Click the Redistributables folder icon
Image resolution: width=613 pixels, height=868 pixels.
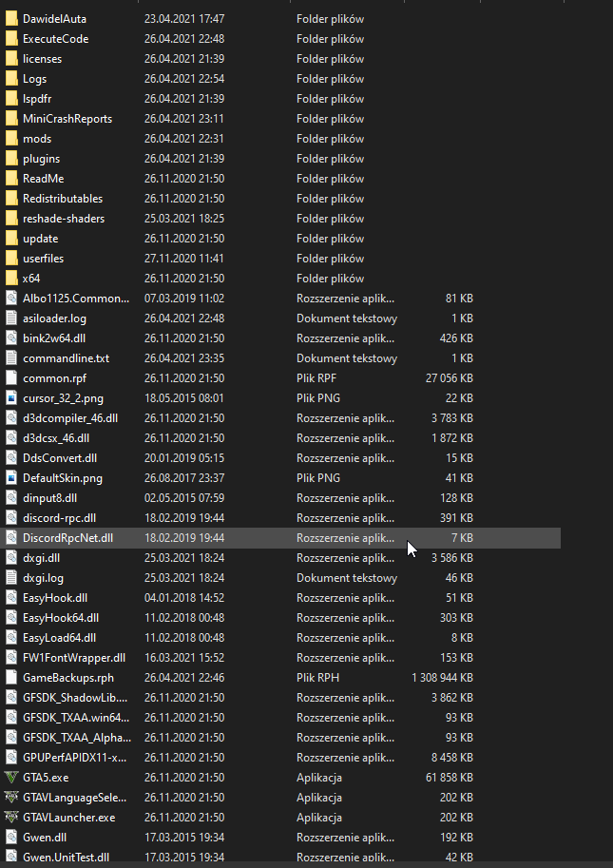click(x=11, y=198)
